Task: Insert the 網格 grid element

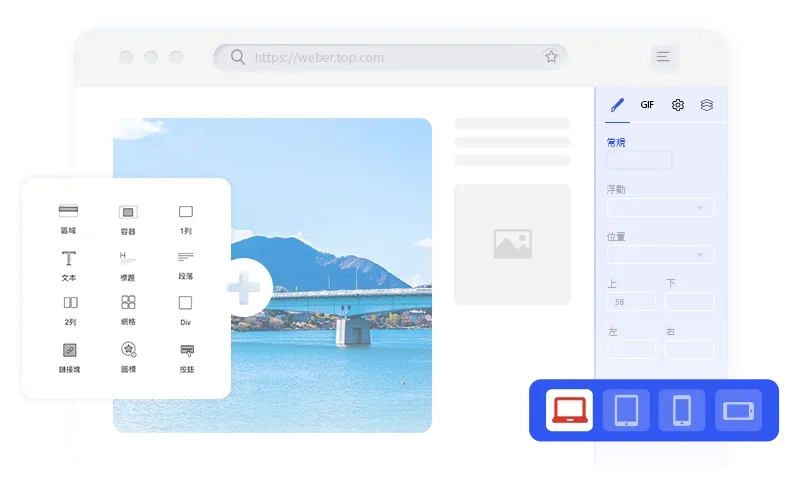Action: click(x=127, y=308)
